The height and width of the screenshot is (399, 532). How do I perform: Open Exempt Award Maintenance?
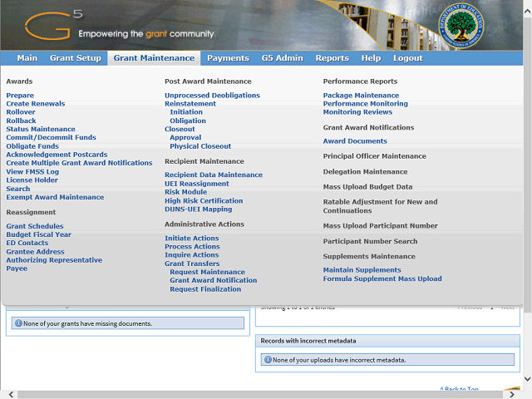[x=55, y=197]
